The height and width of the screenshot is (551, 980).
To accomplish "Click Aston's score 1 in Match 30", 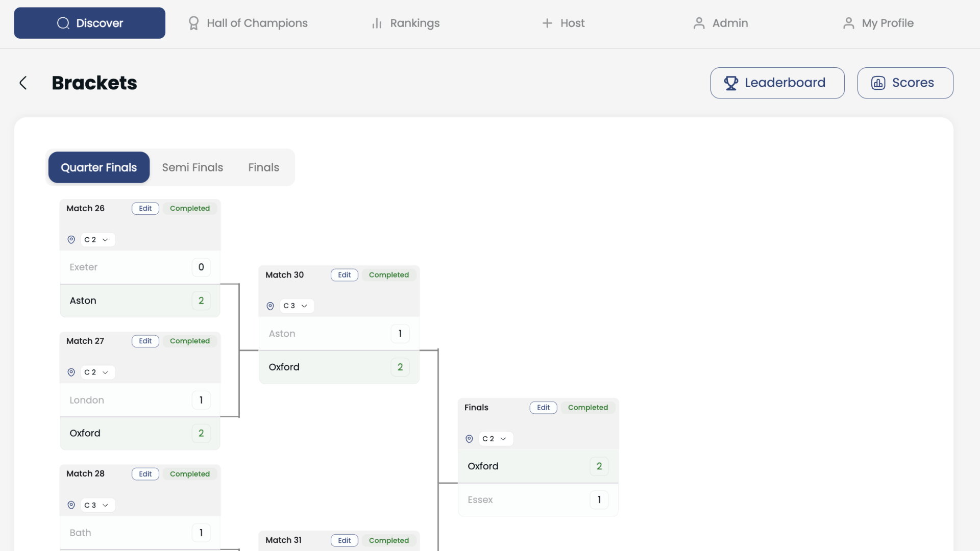I will [x=400, y=334].
